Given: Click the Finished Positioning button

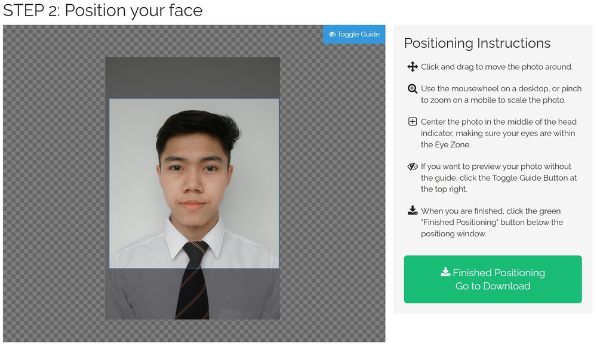Looking at the screenshot, I should coord(493,279).
